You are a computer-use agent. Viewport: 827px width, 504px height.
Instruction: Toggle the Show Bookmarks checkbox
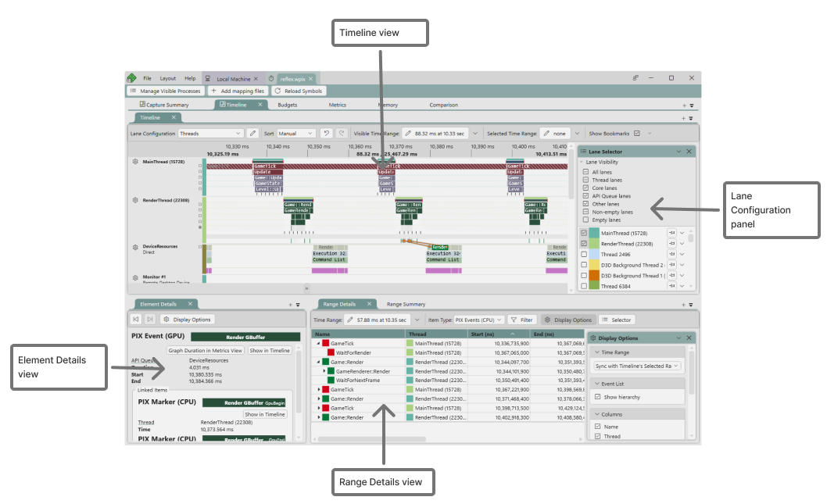[x=636, y=134]
